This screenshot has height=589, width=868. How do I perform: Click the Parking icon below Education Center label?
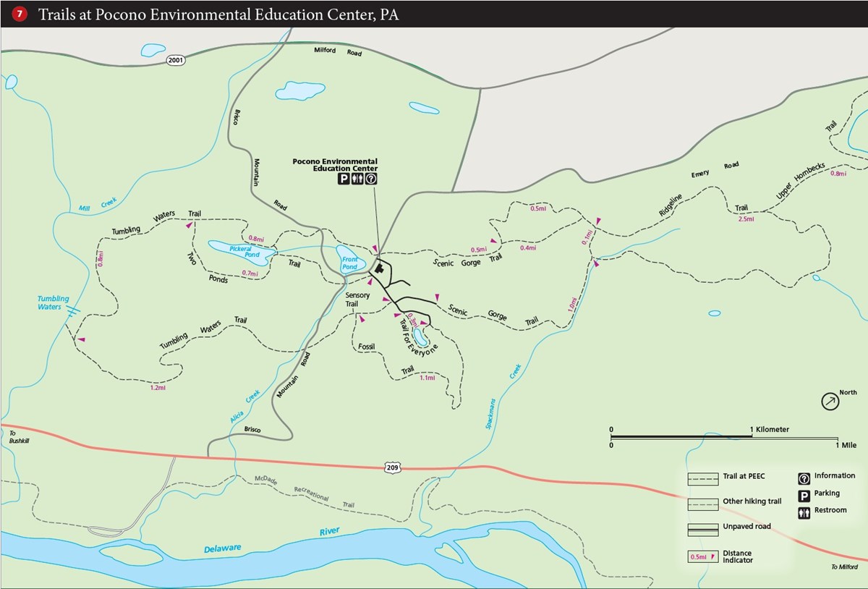[x=344, y=179]
